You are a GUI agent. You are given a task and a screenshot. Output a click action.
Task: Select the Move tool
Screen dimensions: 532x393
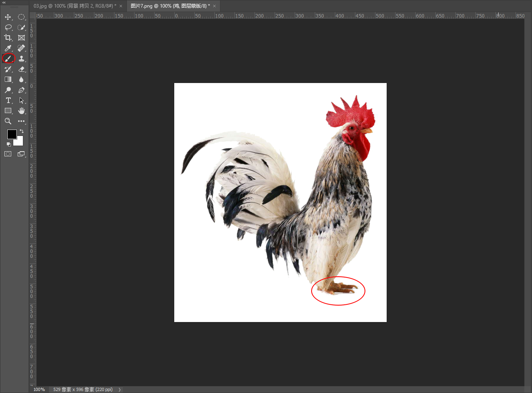[8, 17]
